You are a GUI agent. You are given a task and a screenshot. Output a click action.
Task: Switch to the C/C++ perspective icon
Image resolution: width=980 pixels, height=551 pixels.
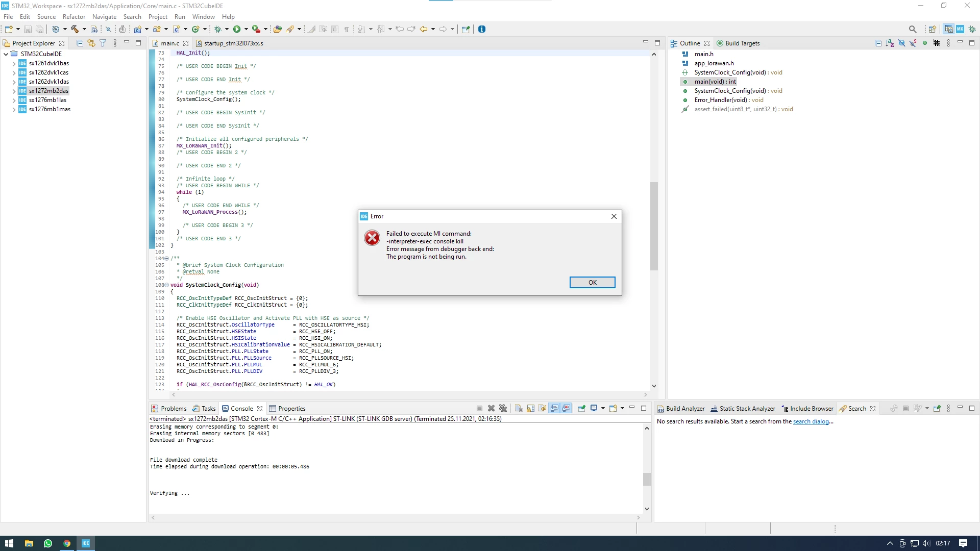[948, 29]
